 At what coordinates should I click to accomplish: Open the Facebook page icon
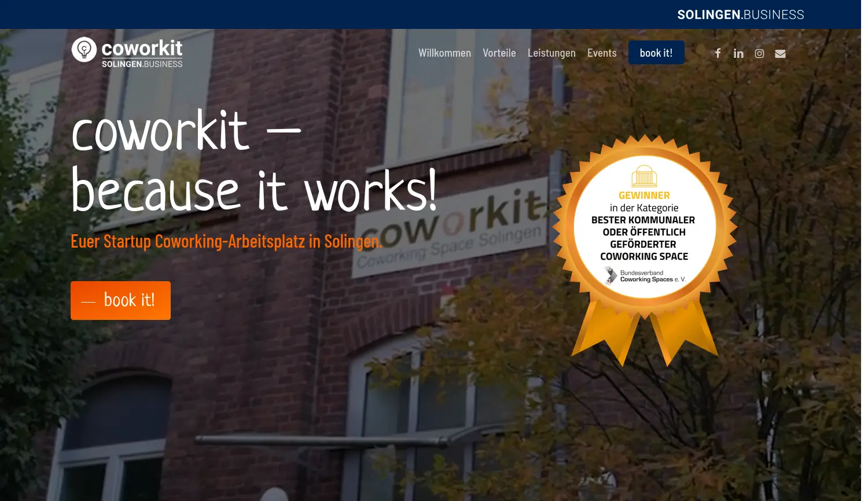[718, 53]
